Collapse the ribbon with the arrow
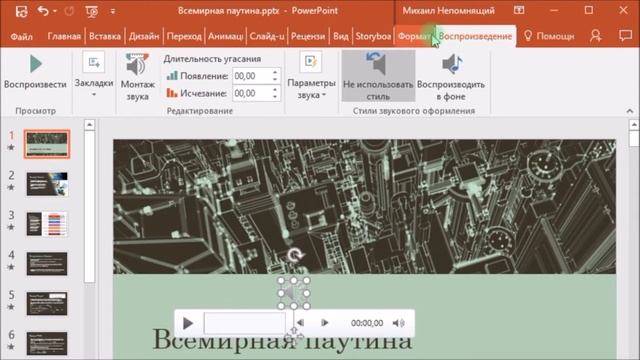640x360 pixels. [630, 111]
